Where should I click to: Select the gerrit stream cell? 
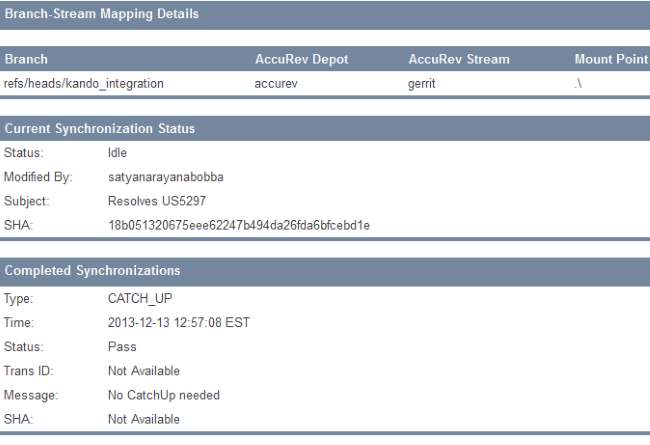pyautogui.click(x=422, y=84)
